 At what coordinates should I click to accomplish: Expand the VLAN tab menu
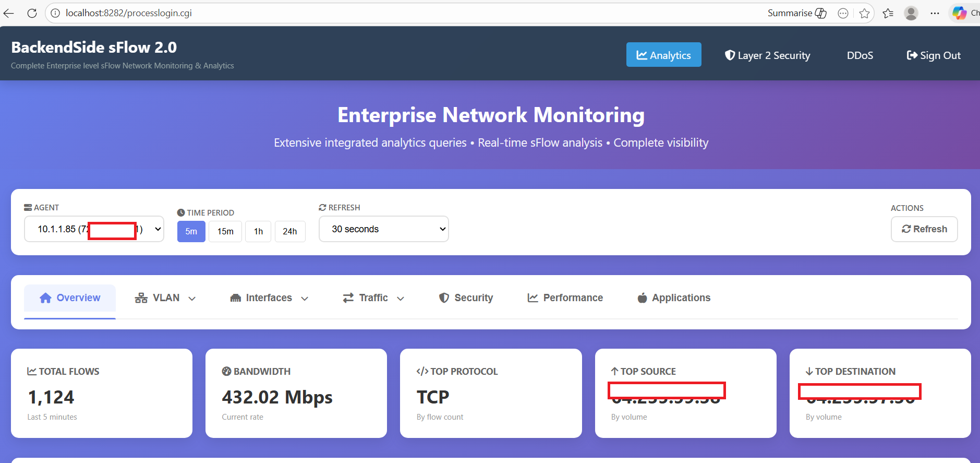[165, 298]
